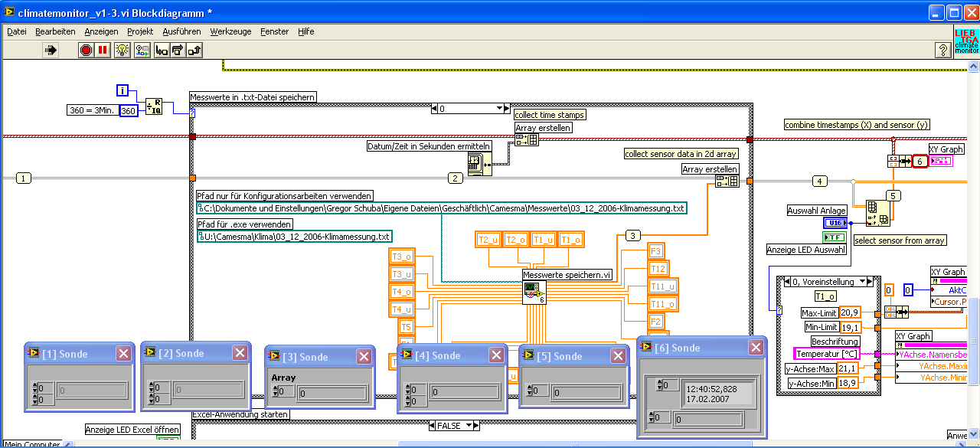
Task: Click the Step Into debugging icon
Action: click(x=162, y=50)
